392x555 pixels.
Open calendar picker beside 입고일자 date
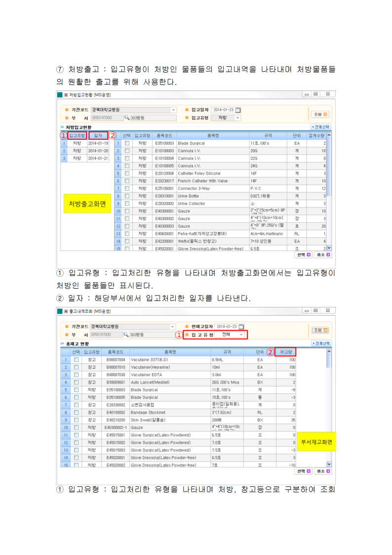(x=238, y=110)
